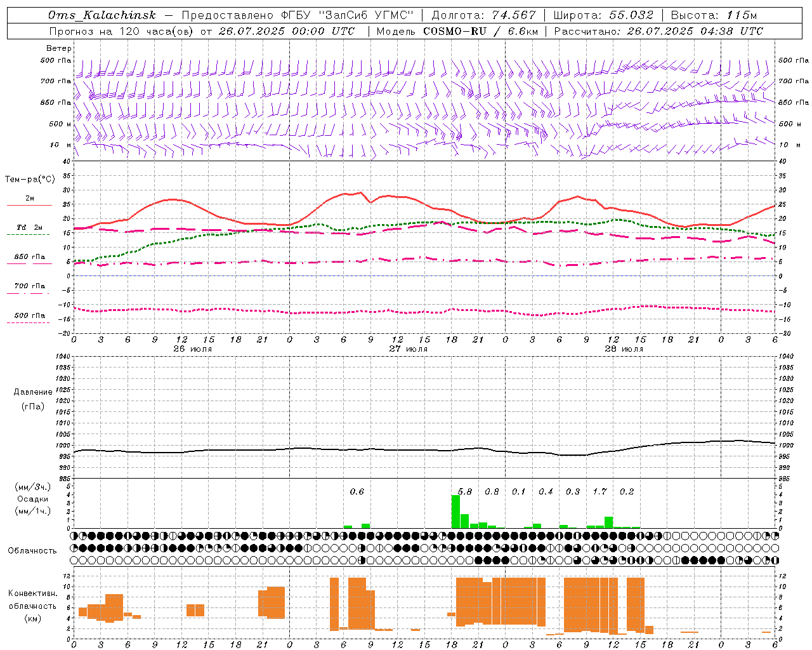The height and width of the screenshot is (650, 812).
Task: Click the 2м temperature legend entry
Action: pyautogui.click(x=30, y=199)
